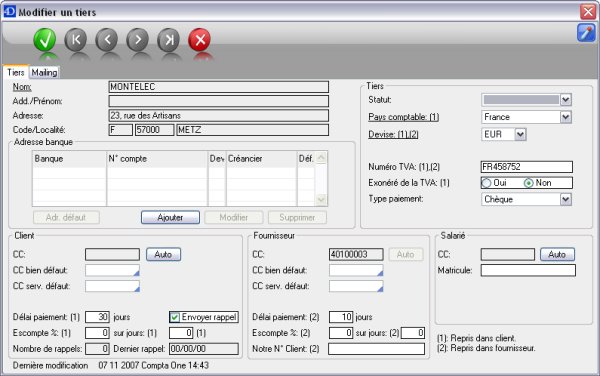Click the Add./Prénom input field
600x376 pixels.
[x=218, y=101]
